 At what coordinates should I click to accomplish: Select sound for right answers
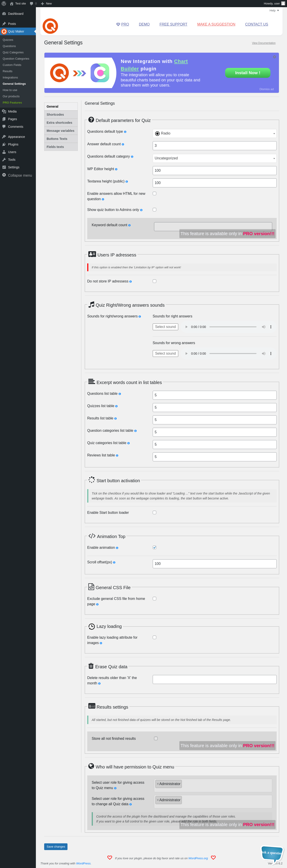coord(165,327)
